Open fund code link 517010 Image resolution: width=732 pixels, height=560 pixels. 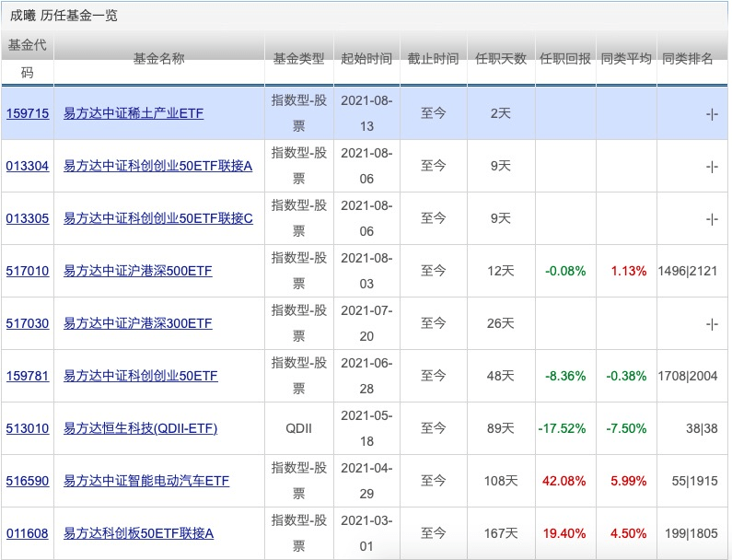pyautogui.click(x=28, y=271)
